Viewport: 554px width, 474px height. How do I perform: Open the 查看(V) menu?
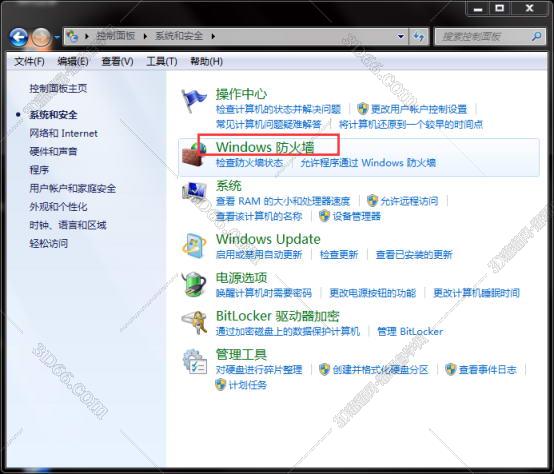(117, 61)
